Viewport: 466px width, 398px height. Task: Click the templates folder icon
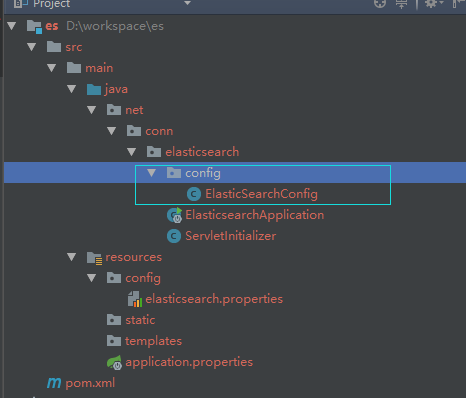point(114,341)
